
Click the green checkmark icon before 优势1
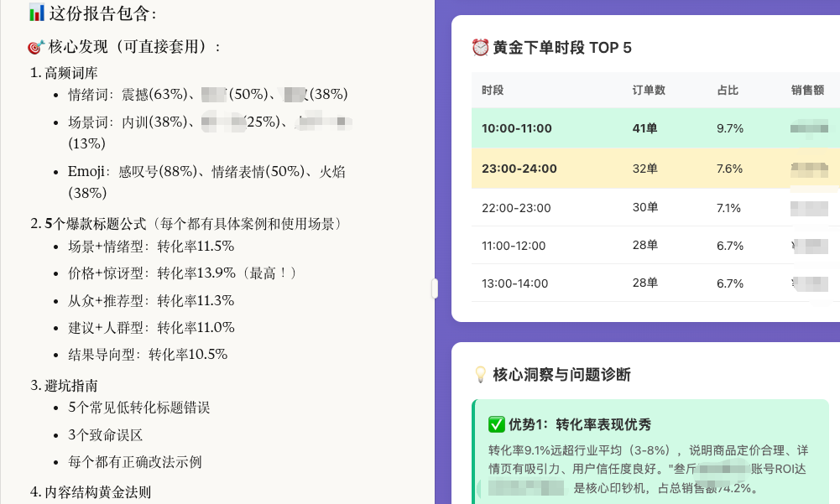click(496, 425)
